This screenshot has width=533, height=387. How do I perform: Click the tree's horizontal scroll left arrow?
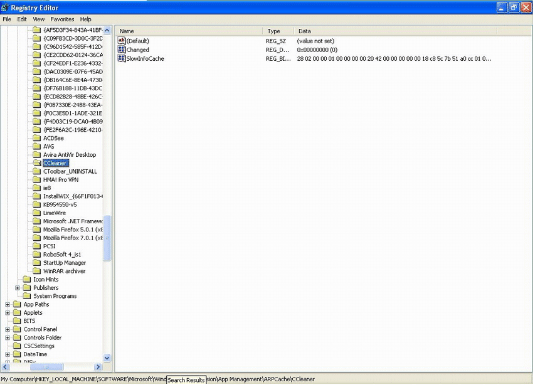coord(5,367)
